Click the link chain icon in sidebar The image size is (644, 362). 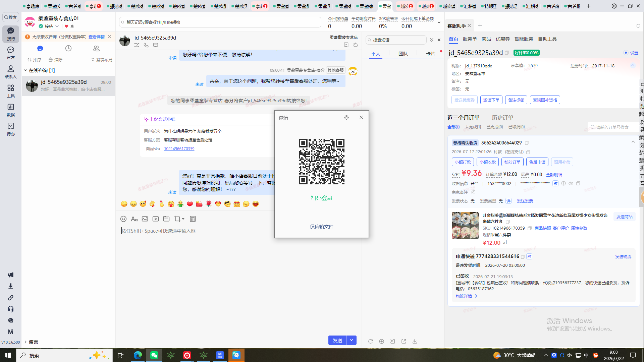(11, 298)
